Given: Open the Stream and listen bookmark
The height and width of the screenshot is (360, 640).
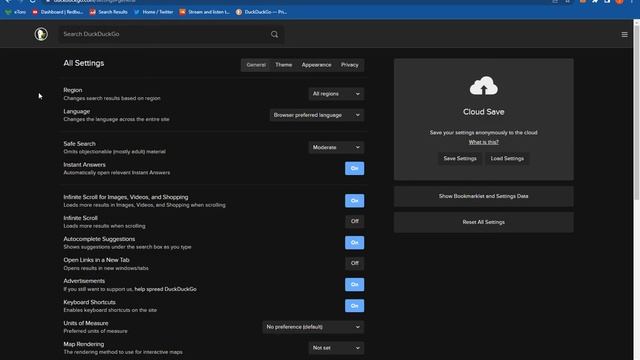Looking at the screenshot, I should click(204, 12).
